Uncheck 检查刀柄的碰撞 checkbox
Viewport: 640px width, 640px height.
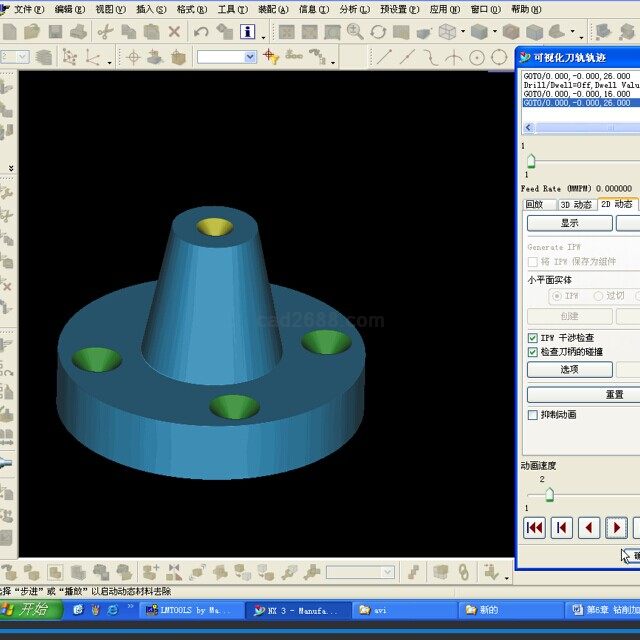click(x=533, y=352)
